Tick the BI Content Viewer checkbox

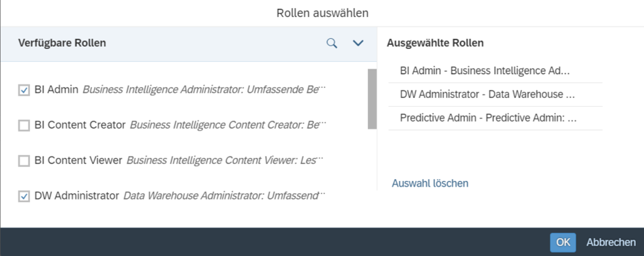pos(25,161)
